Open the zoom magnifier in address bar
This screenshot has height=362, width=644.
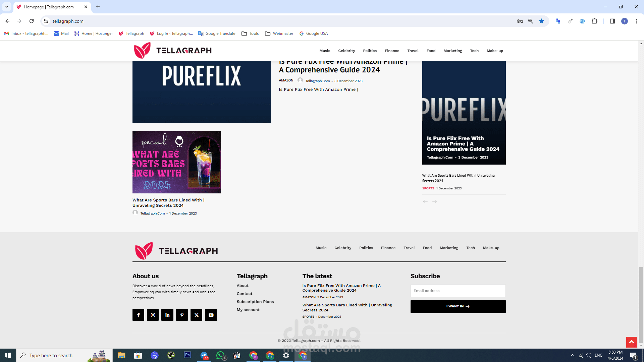point(531,21)
